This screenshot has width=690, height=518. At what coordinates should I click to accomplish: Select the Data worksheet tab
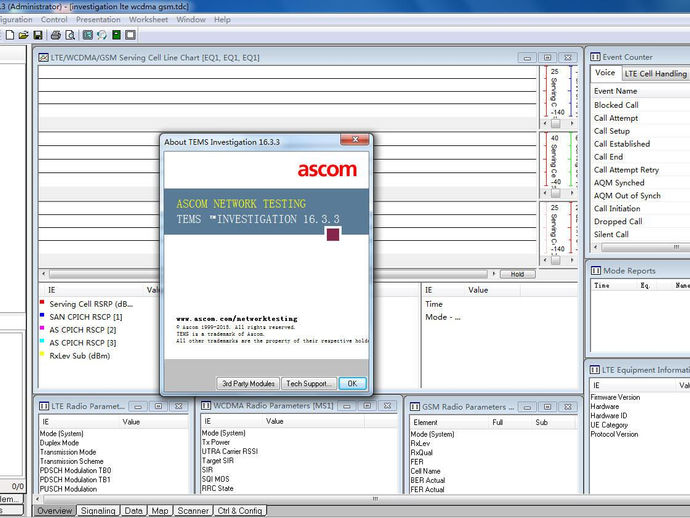click(x=133, y=511)
